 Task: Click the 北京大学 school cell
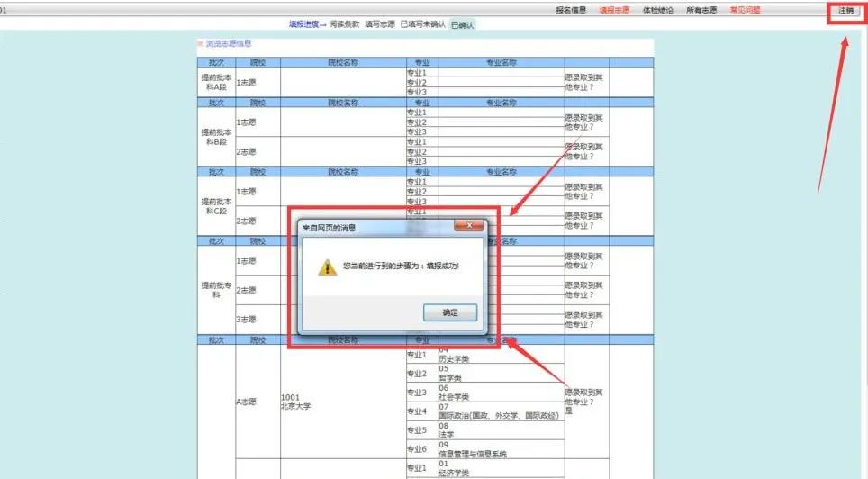(x=295, y=402)
